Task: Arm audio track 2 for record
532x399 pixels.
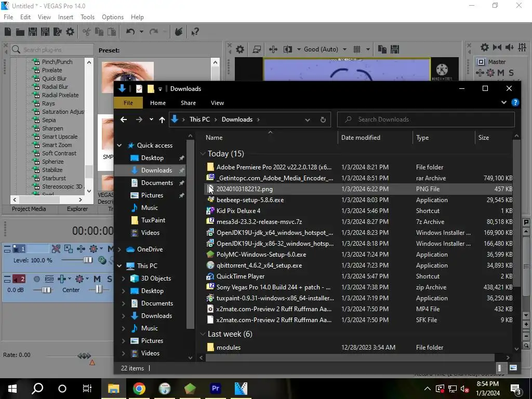Action: (x=37, y=279)
